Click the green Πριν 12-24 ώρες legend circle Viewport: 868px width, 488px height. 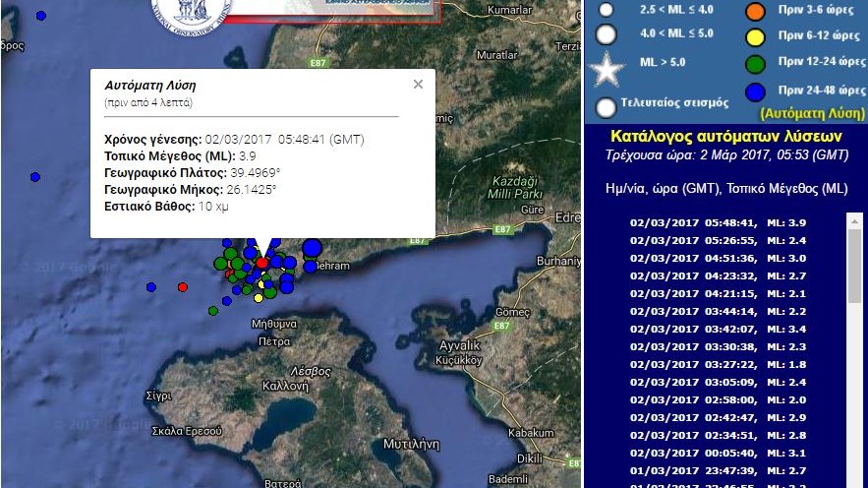[x=755, y=64]
